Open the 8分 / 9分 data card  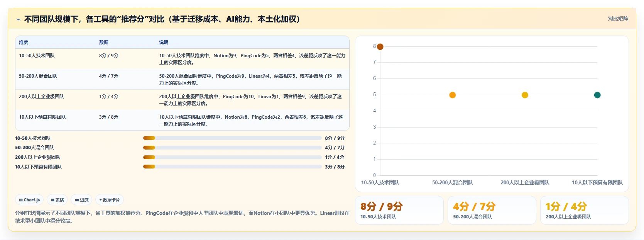click(x=399, y=210)
